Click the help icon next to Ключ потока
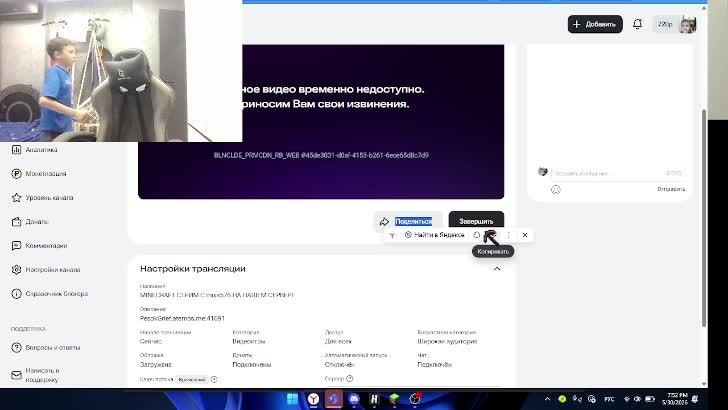 coord(214,379)
